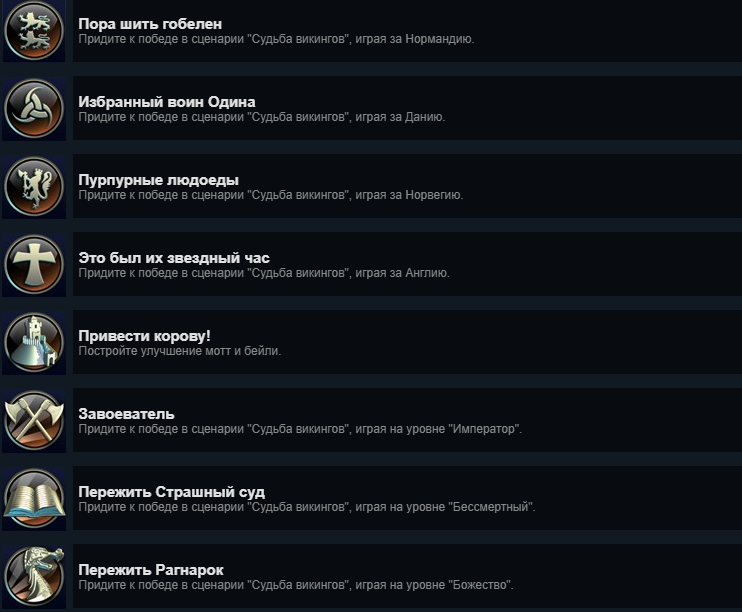Select the dragon head Рагнарок icon
Viewport: 742px width, 612px height.
tap(34, 577)
